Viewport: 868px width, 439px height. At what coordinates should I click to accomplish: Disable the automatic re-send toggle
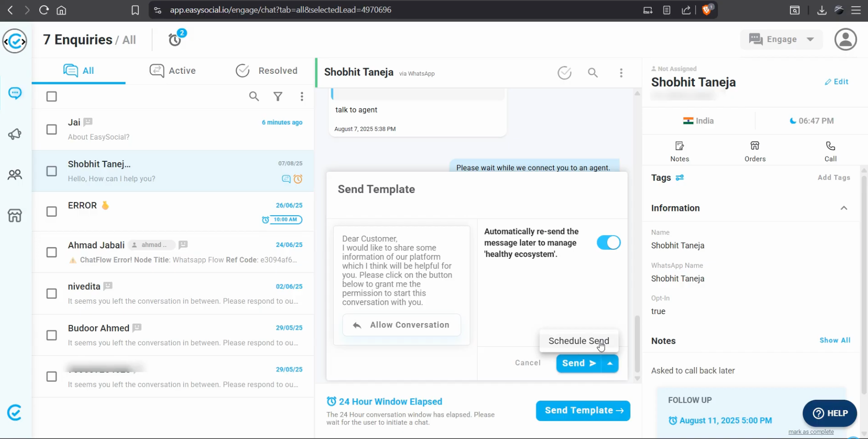[608, 243]
